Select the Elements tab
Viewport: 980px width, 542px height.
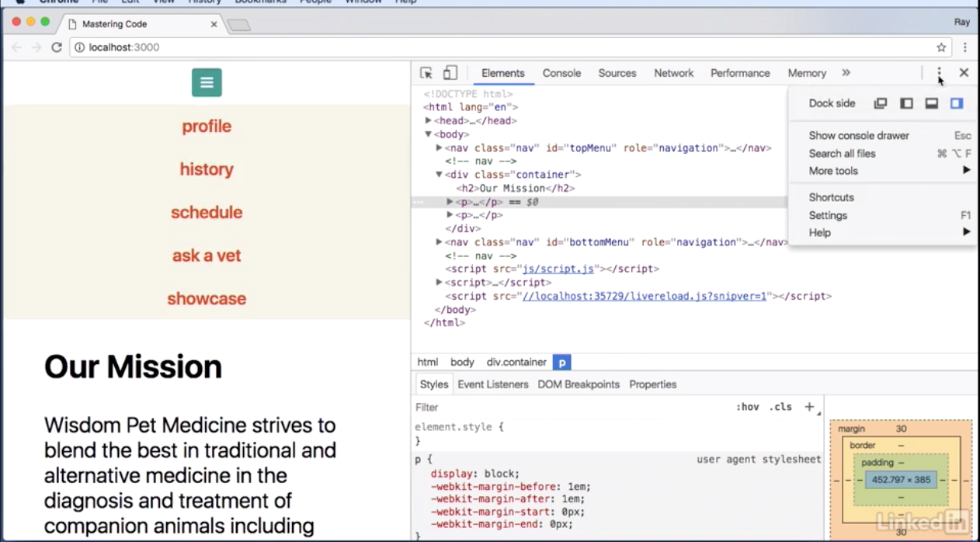(503, 73)
